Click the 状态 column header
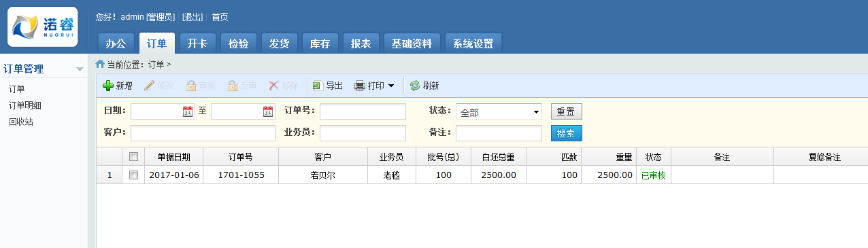Image resolution: width=868 pixels, height=248 pixels. [x=654, y=157]
